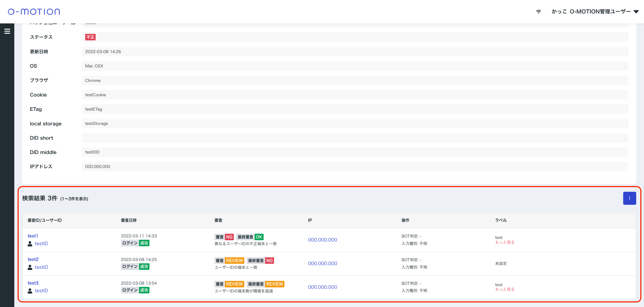Expand もっと見る in test1 label
644x307 pixels.
click(505, 242)
